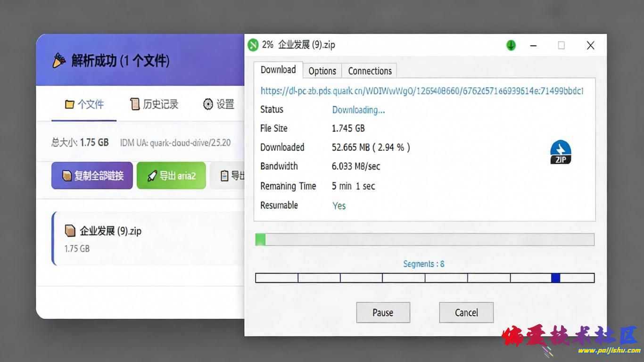Click the active blue segment in segments bar
Screen dimensions: 644x362
click(x=555, y=278)
